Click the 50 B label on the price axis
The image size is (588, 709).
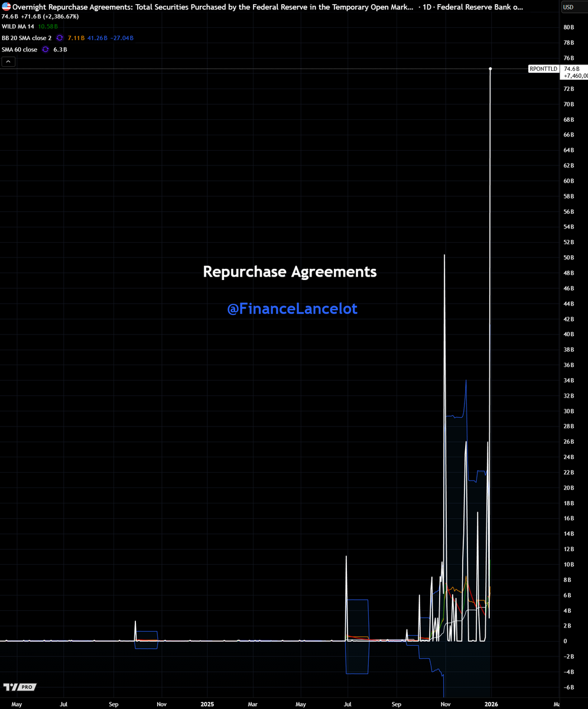[569, 258]
